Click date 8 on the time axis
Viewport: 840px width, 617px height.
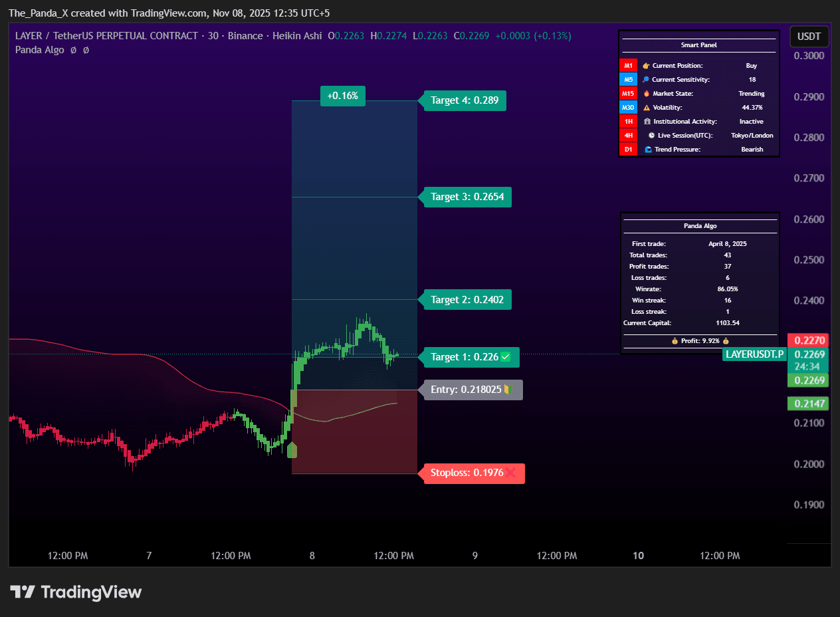pyautogui.click(x=312, y=556)
